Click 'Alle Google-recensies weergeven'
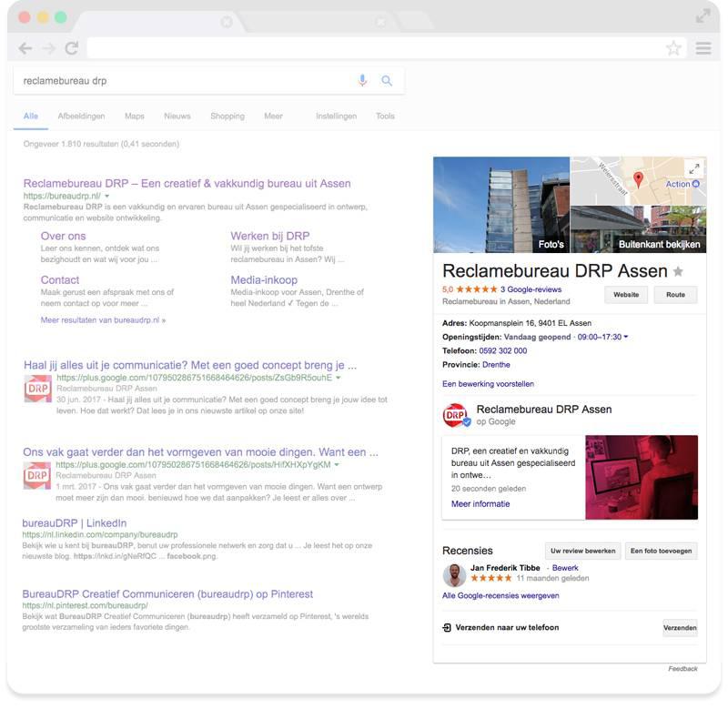This screenshot has height=709, width=728. point(500,596)
